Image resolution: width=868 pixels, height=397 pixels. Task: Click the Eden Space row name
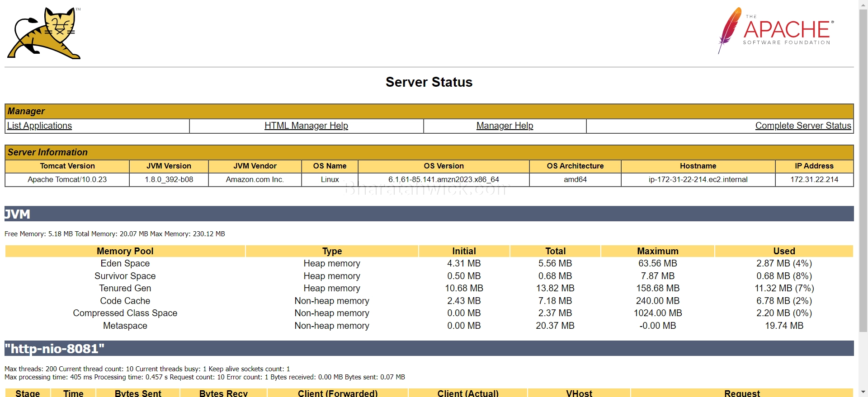125,263
